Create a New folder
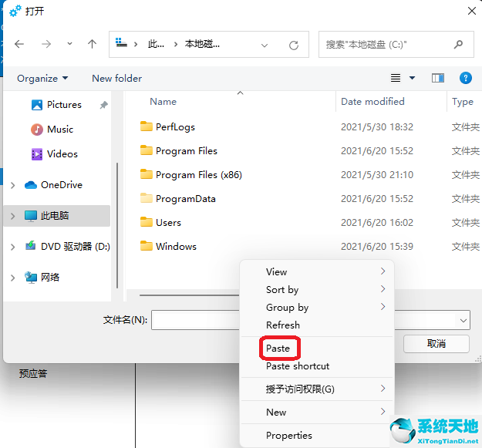This screenshot has height=448, width=482. [116, 79]
